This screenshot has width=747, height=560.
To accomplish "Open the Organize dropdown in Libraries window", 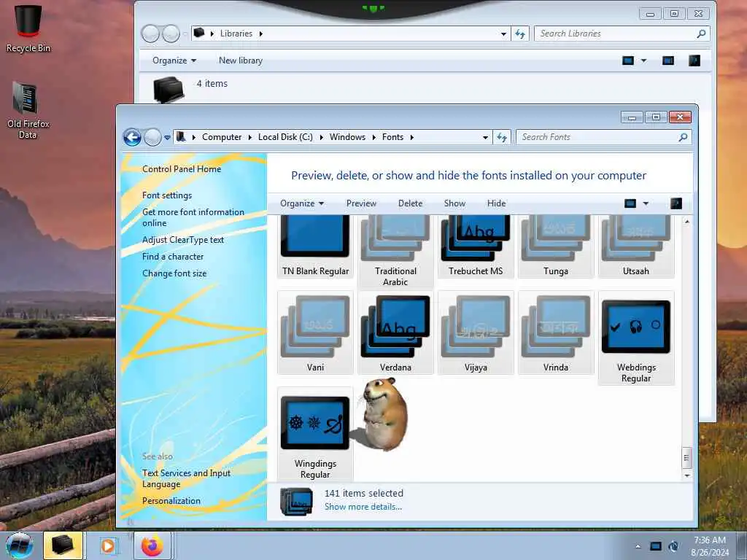I will pos(174,61).
